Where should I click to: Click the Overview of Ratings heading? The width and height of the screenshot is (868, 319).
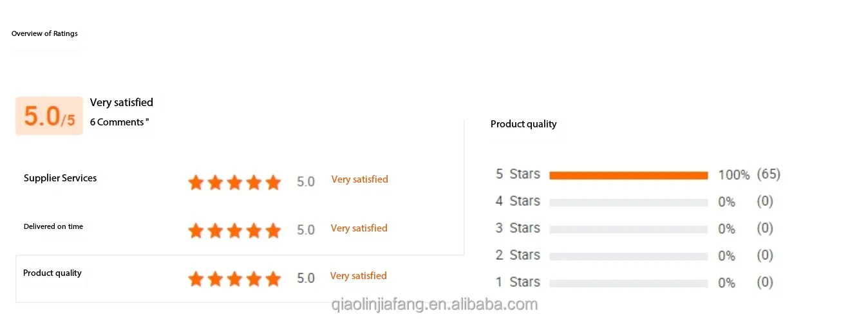coord(44,33)
